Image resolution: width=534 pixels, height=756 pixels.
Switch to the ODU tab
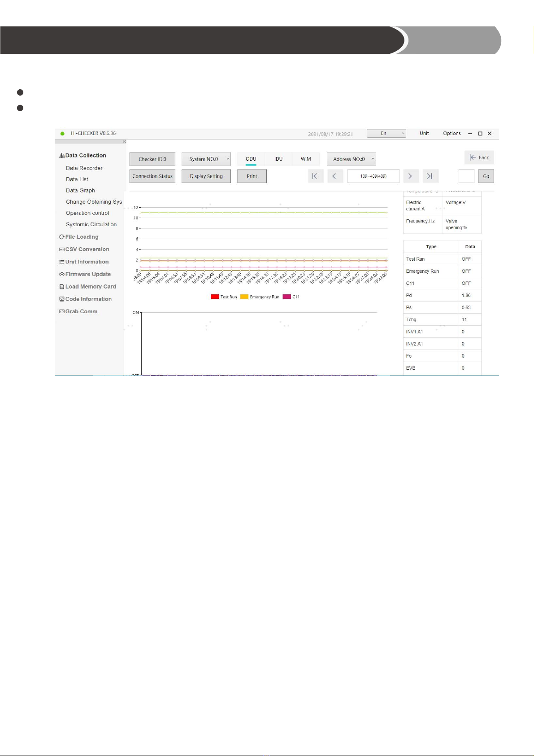(251, 159)
